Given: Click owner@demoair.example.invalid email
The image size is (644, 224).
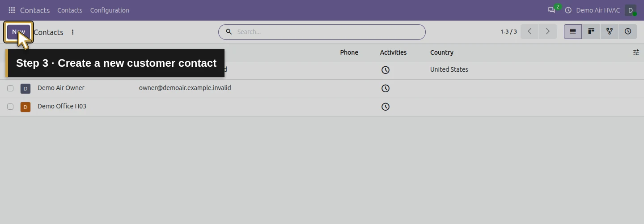Looking at the screenshot, I should coord(185,88).
